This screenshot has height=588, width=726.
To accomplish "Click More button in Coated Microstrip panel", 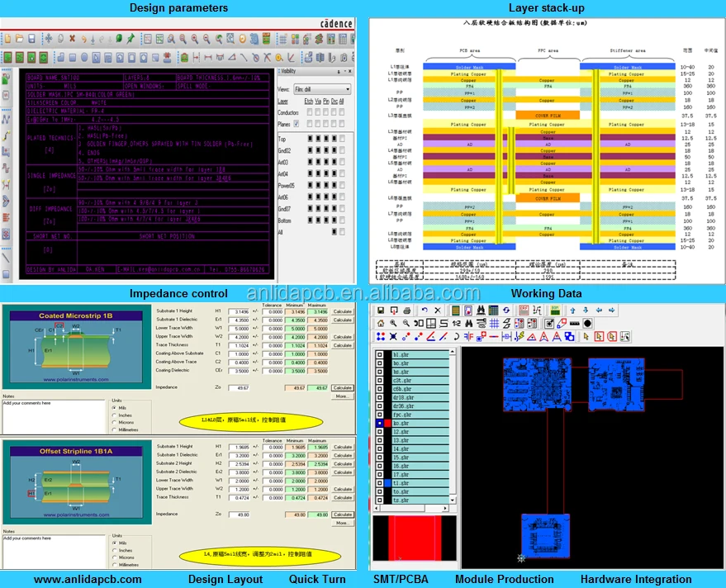I will point(343,396).
